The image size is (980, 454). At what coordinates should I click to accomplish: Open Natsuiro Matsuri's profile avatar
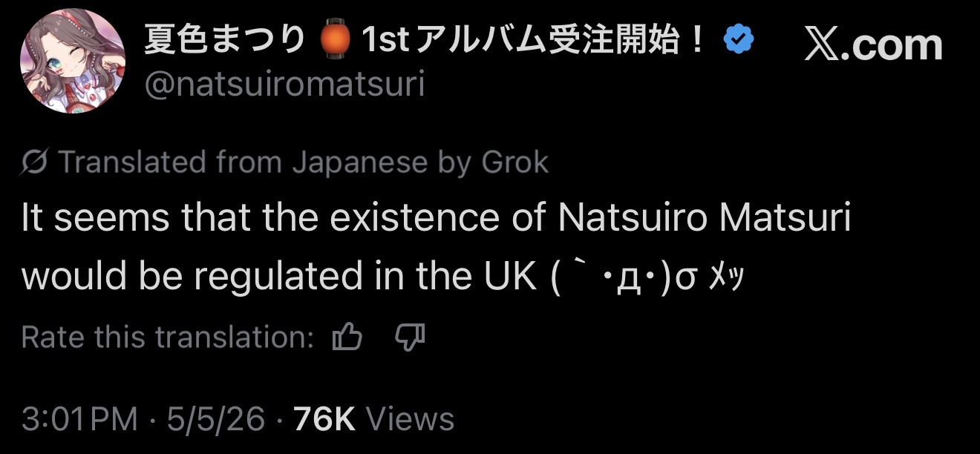tap(73, 60)
